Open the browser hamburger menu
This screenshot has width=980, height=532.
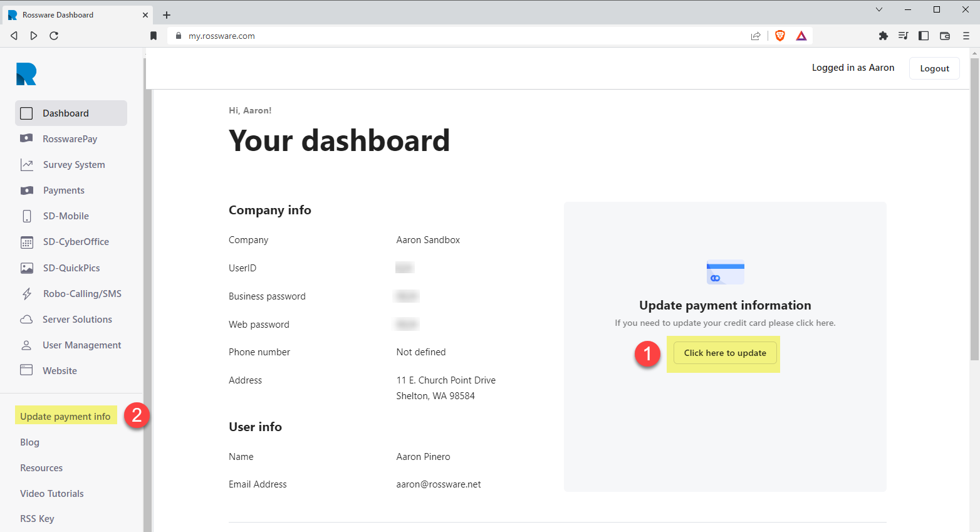tap(966, 36)
